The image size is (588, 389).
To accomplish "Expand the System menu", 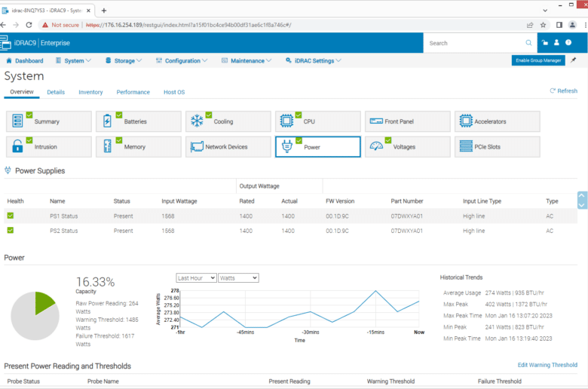I will (74, 60).
